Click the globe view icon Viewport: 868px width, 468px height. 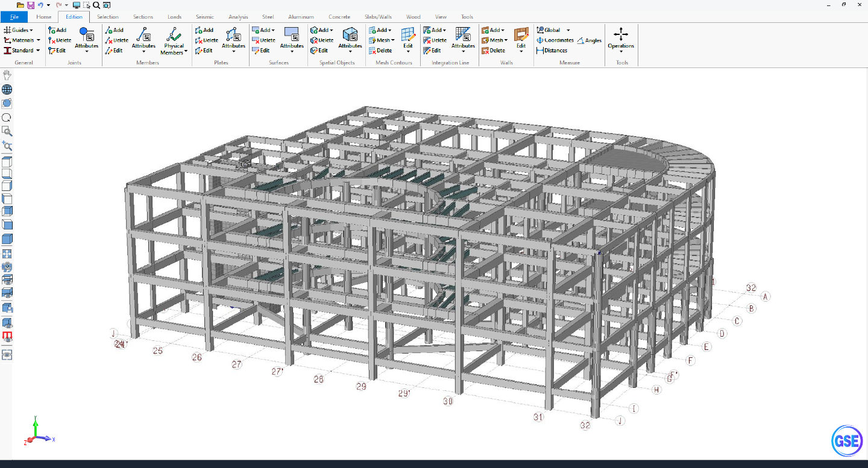7,89
